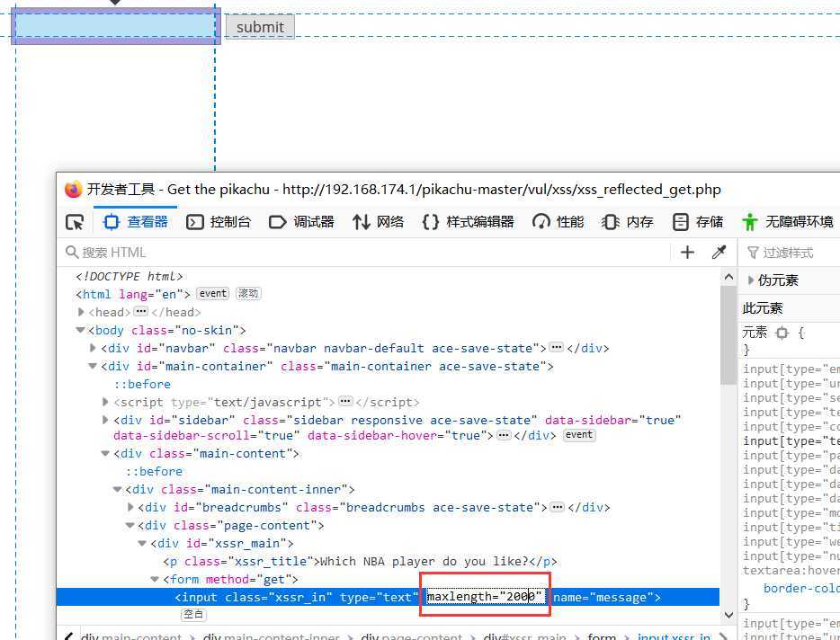Screen dimensions: 840x640
Task: Switch to the 网络 network tab
Action: (378, 222)
